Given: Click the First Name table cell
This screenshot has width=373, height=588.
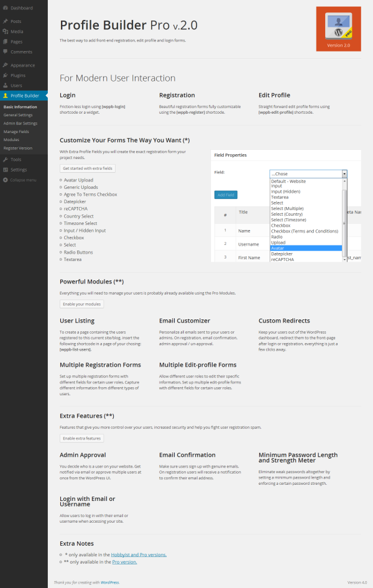Looking at the screenshot, I should coord(249,257).
